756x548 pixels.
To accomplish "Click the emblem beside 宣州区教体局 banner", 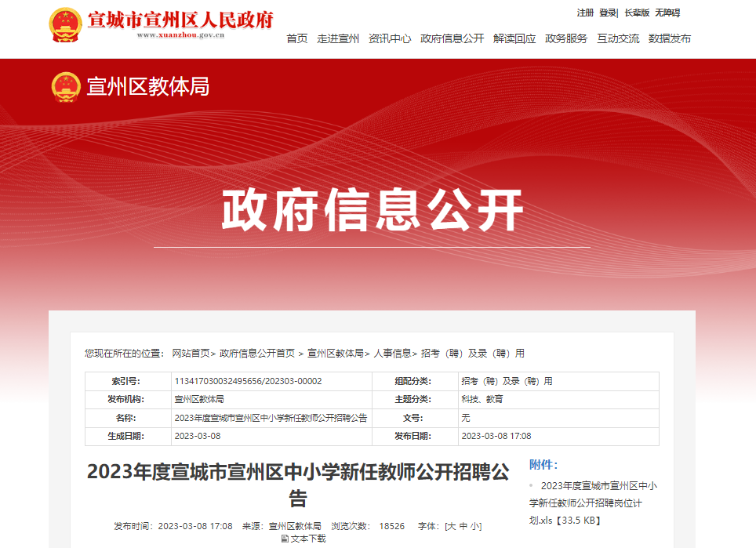I will 66,87.
